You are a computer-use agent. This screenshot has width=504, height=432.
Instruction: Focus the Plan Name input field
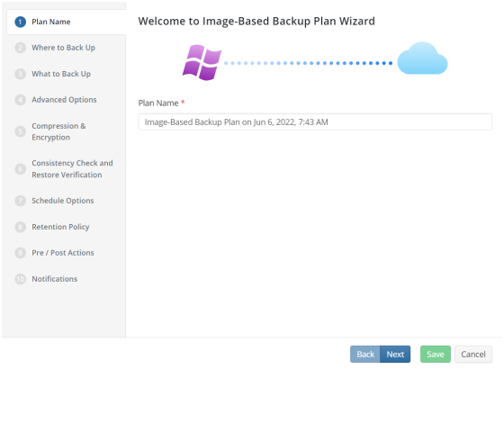(x=315, y=122)
